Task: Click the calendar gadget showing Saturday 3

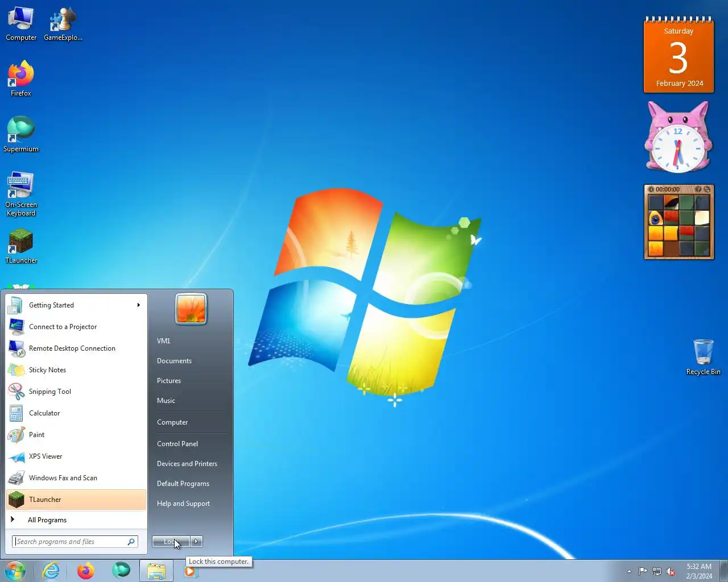Action: pyautogui.click(x=679, y=55)
